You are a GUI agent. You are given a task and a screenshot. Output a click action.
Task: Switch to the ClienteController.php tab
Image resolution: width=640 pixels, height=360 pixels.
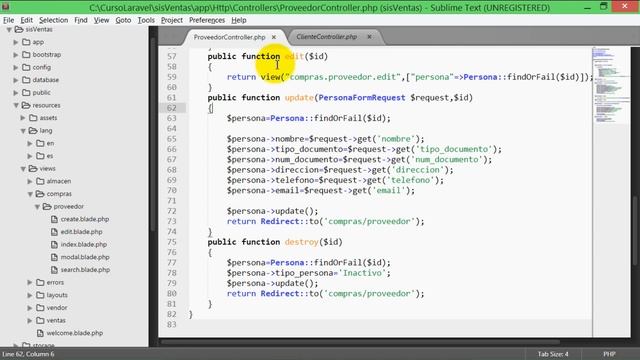click(327, 37)
